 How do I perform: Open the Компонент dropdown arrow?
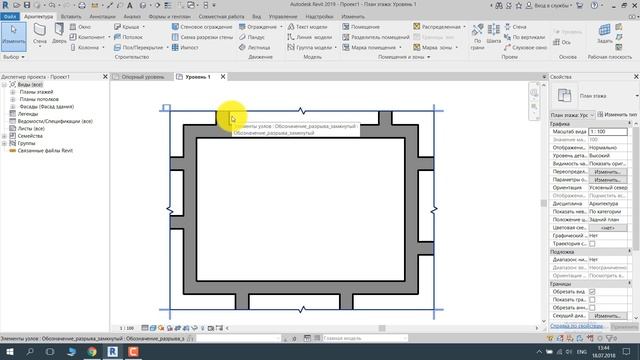point(109,37)
